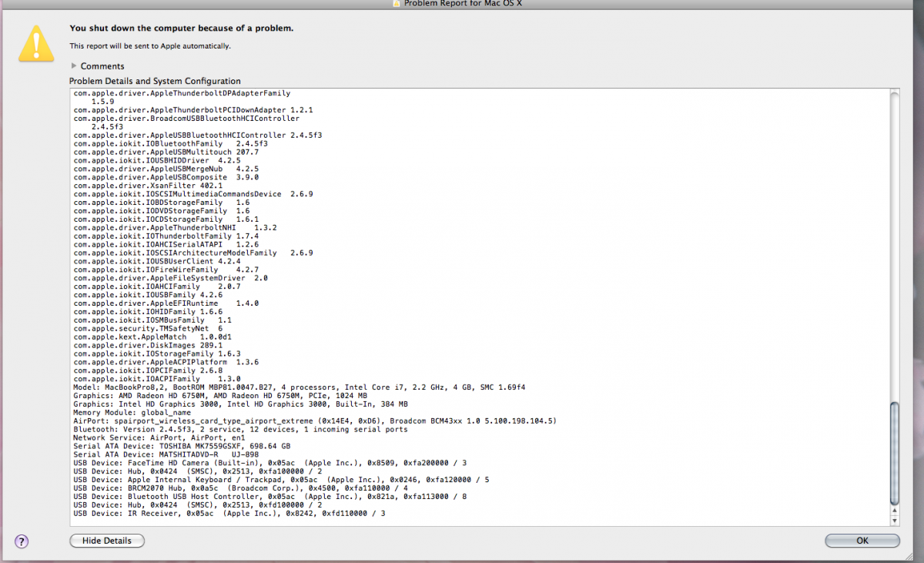Image resolution: width=924 pixels, height=563 pixels.
Task: Select 'com.apple.iokit.IOCDStorageFamily 1.6.1' line
Action: (166, 220)
